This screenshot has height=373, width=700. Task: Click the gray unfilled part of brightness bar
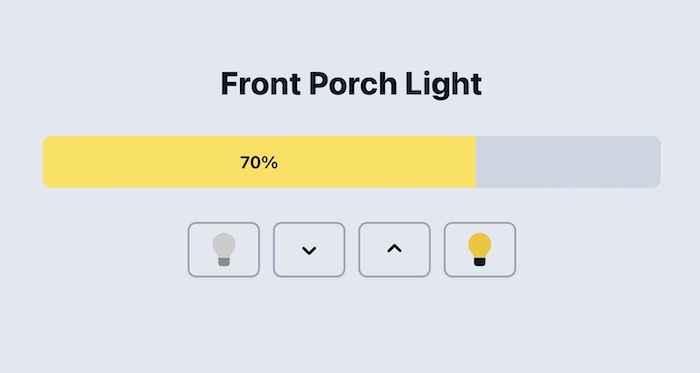click(568, 162)
